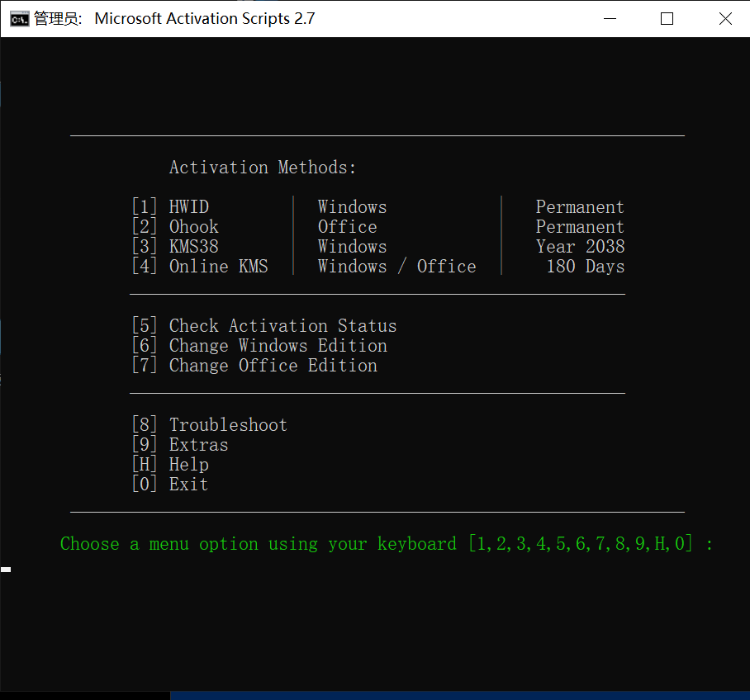This screenshot has height=700, width=750.
Task: Click the Microsoft Activation Scripts 2.7 title text
Action: click(205, 18)
